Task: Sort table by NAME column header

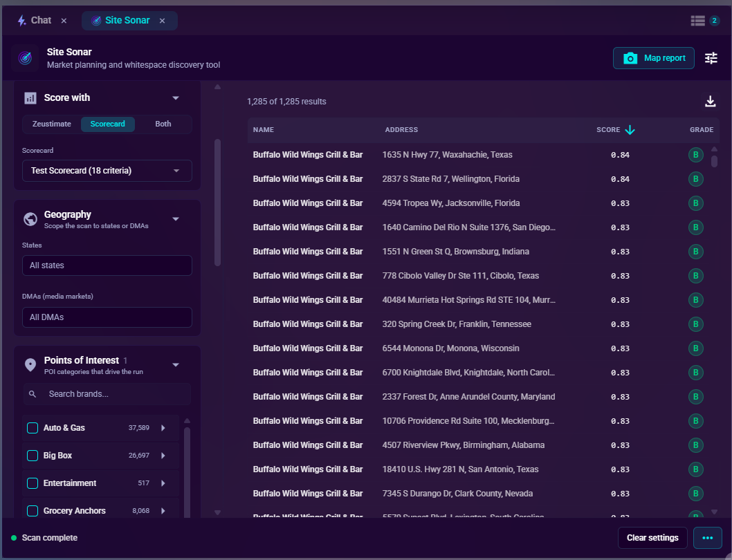Action: [x=264, y=130]
